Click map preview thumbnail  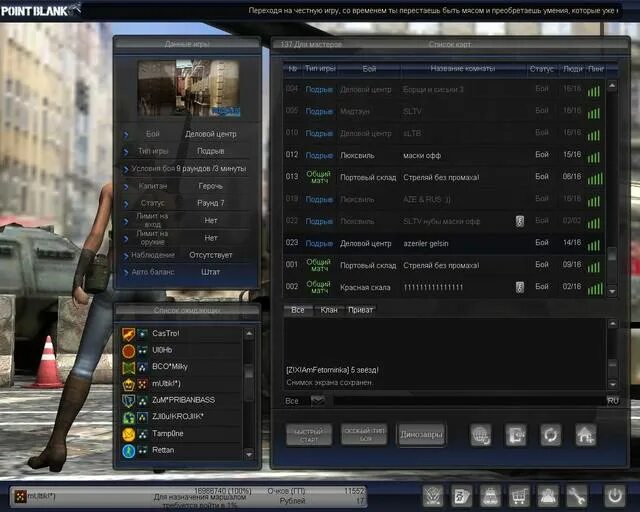click(x=188, y=88)
